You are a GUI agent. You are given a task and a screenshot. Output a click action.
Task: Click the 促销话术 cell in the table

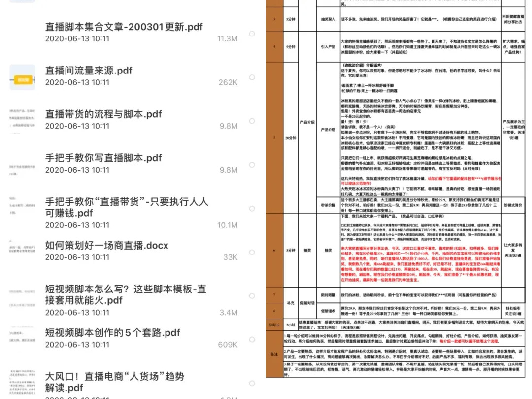pos(328,311)
